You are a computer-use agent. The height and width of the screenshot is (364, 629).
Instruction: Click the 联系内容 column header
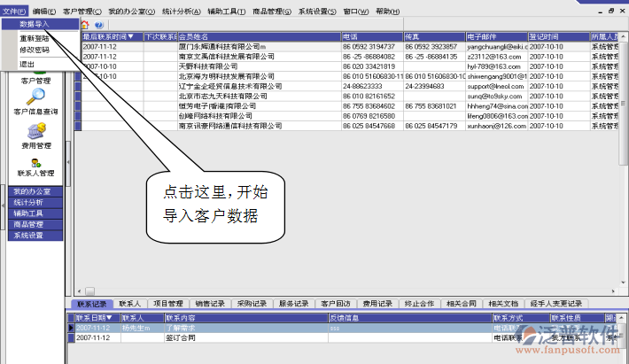[x=246, y=318]
